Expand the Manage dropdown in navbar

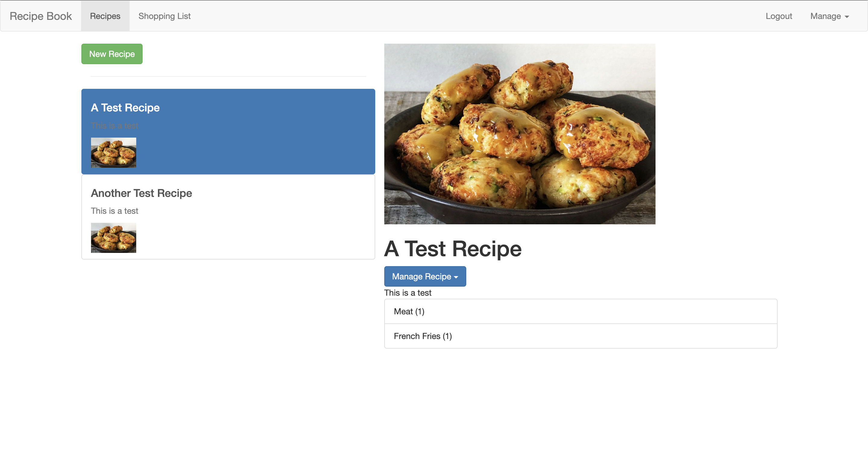(825, 16)
